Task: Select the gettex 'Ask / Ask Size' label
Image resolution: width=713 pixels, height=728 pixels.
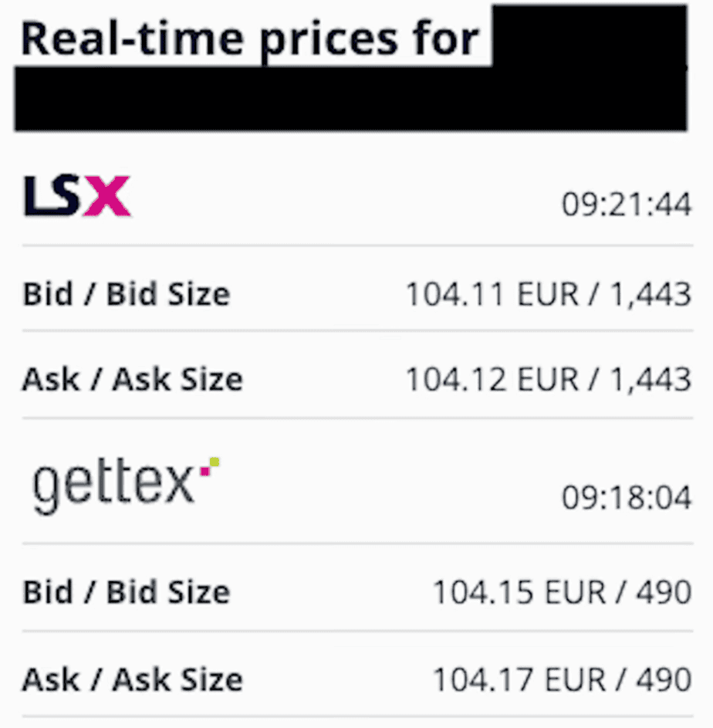Action: click(x=132, y=680)
